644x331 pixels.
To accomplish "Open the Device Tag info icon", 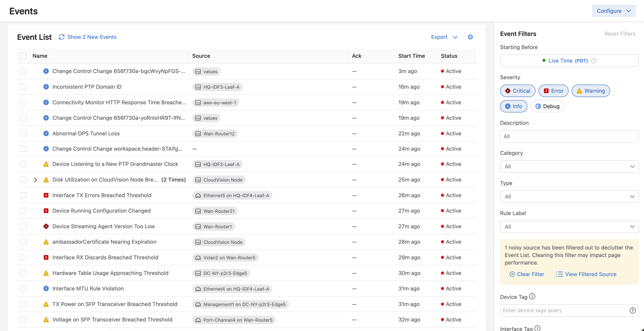I will tap(532, 297).
